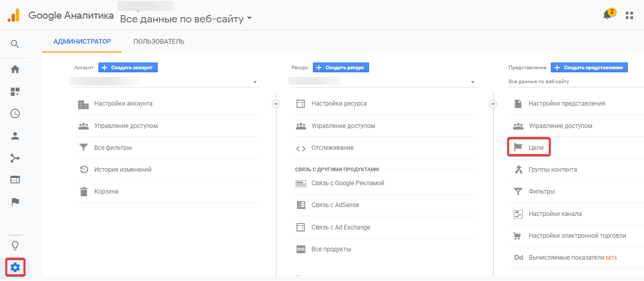The height and width of the screenshot is (281, 644).
Task: Click the arrow circle between Аккаунт and Ресурс columns
Action: (276, 104)
